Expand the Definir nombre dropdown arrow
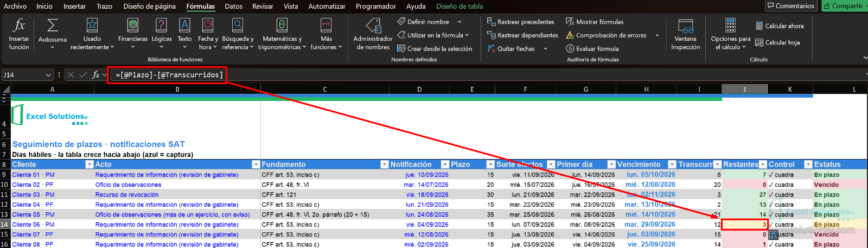 (x=459, y=22)
